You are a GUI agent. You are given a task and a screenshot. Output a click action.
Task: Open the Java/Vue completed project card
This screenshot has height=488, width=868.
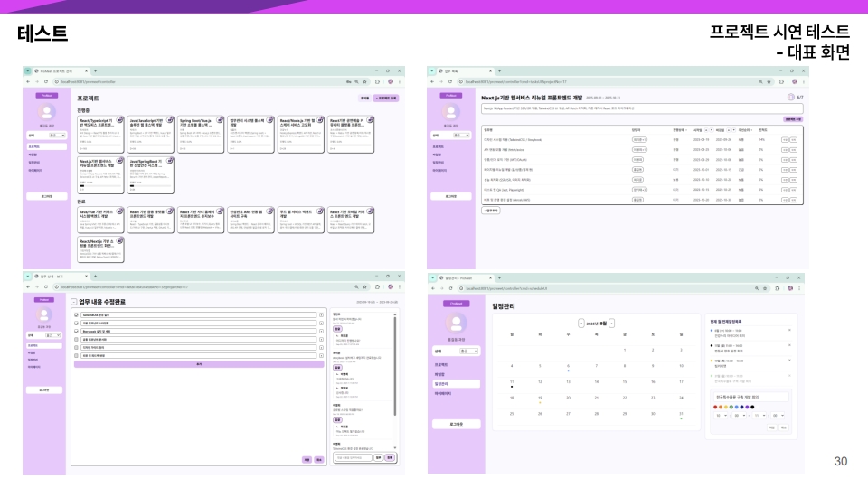100,221
